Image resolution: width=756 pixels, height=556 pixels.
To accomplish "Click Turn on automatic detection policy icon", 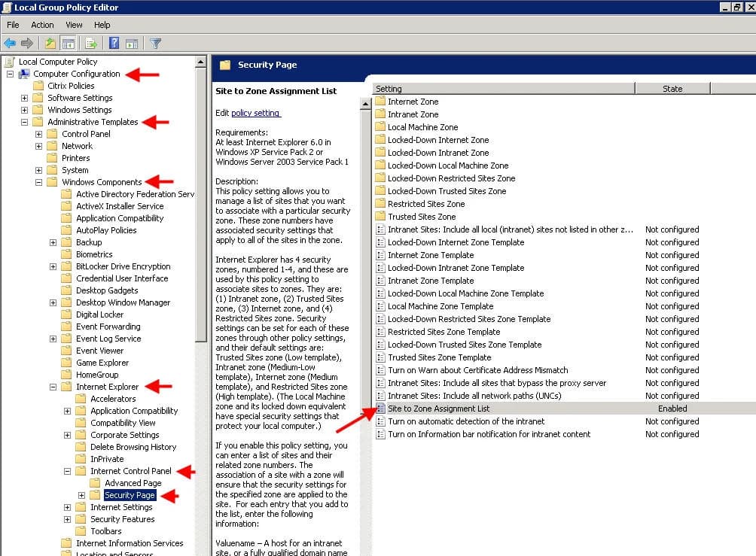I will [380, 421].
